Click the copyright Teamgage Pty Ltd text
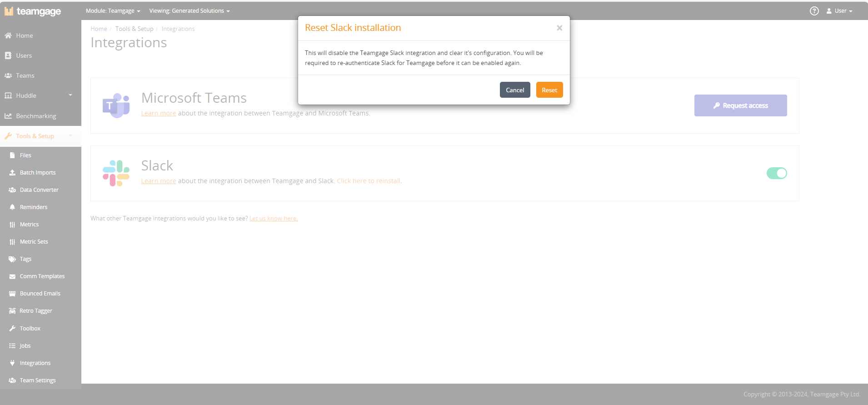 [802, 394]
